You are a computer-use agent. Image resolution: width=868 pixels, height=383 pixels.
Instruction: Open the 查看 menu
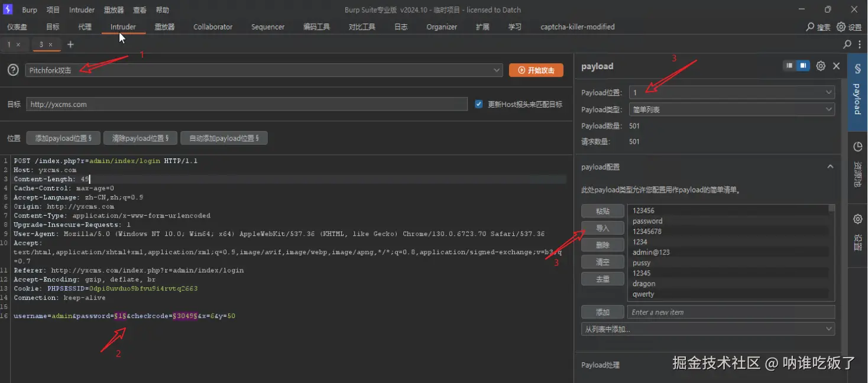(140, 10)
